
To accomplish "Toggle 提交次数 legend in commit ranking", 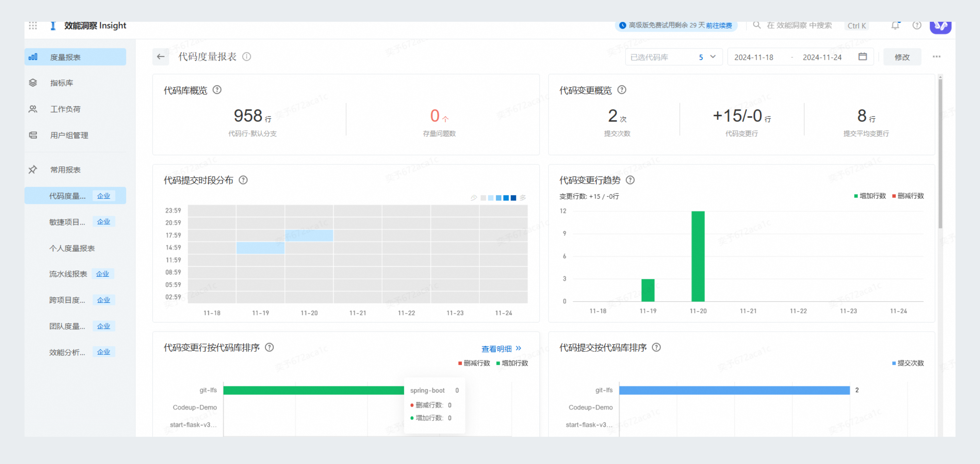I will point(908,363).
